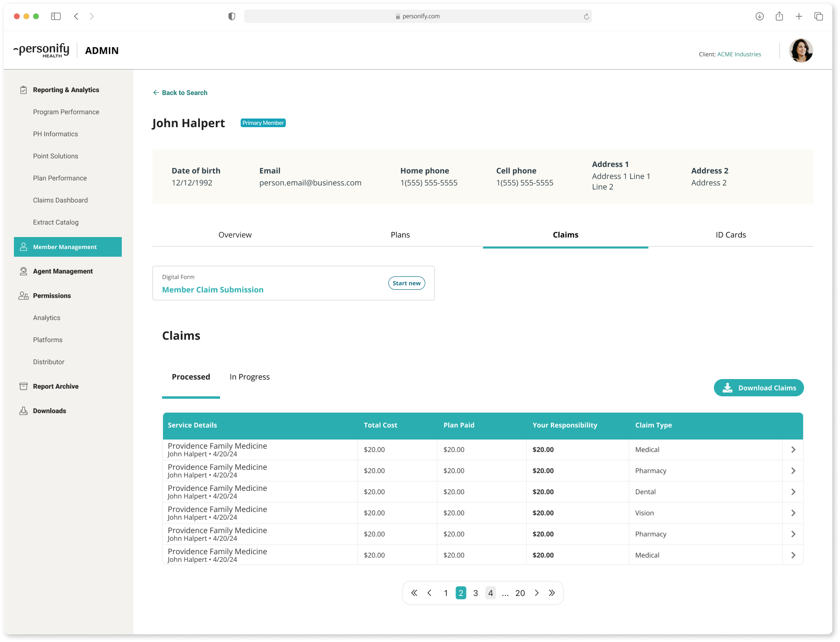Click Download Claims button
The height and width of the screenshot is (642, 840).
coord(759,388)
